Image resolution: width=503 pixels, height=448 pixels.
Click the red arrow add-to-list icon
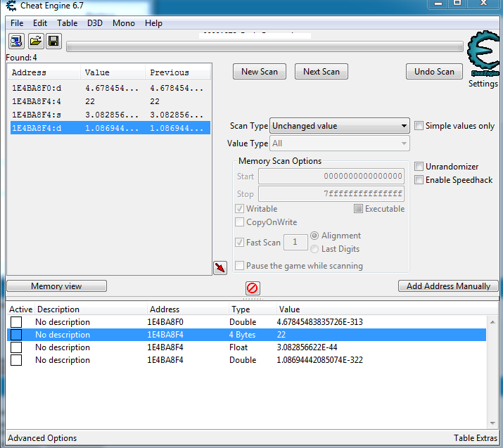[x=220, y=267]
